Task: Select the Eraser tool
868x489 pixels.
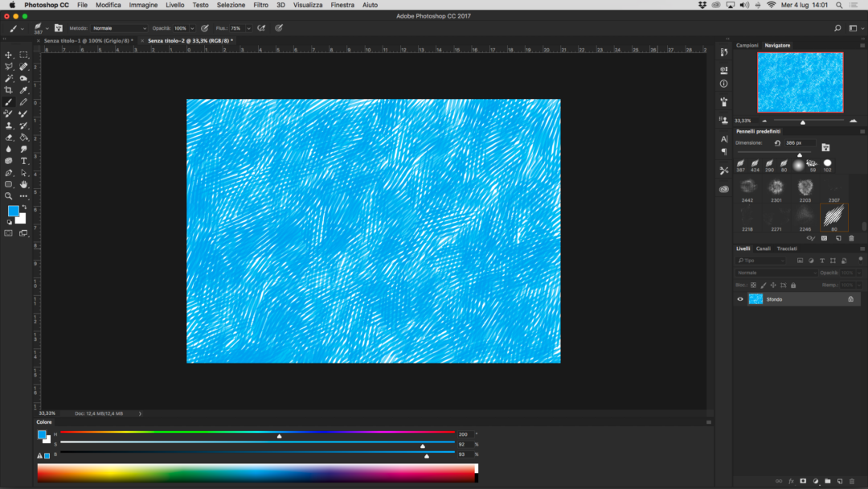Action: click(x=8, y=138)
